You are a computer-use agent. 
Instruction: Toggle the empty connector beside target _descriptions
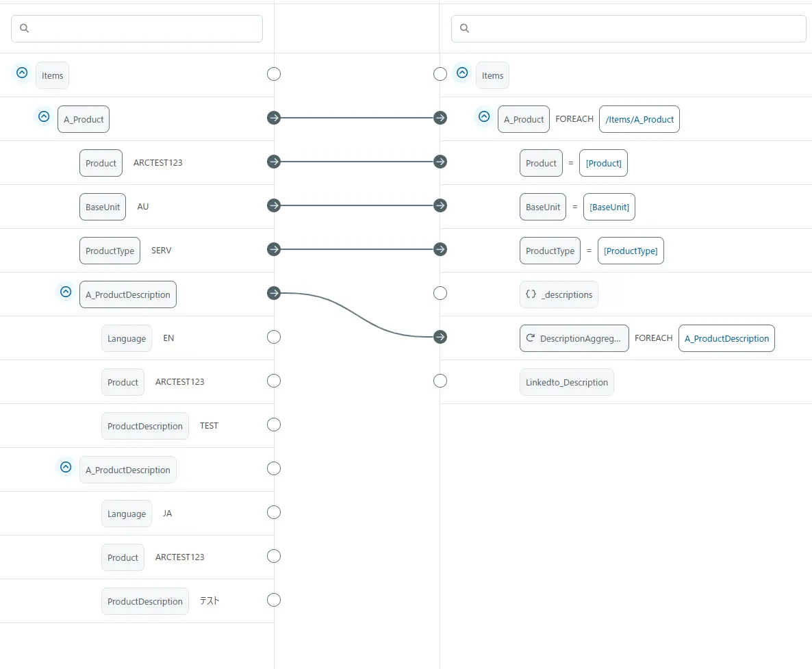tap(440, 293)
